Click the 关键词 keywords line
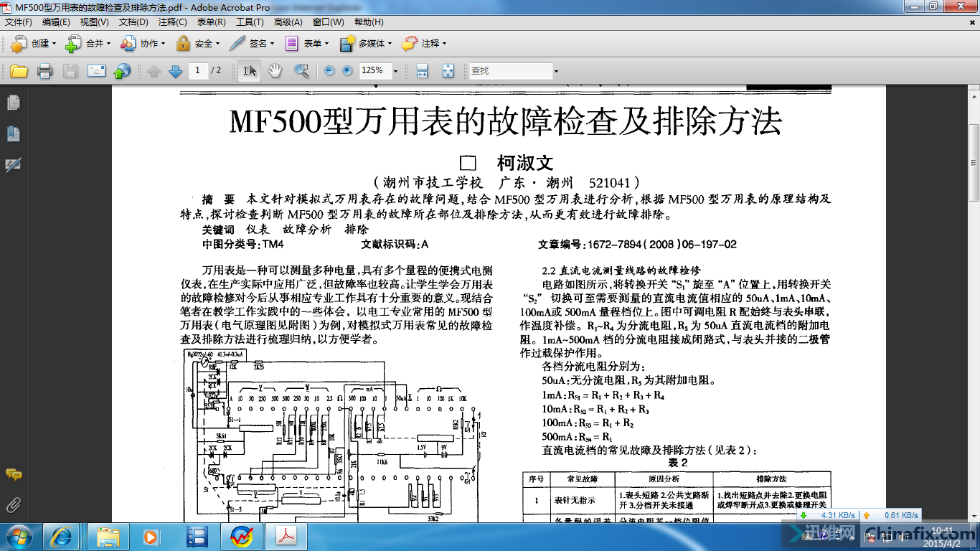980x551 pixels. [x=286, y=230]
